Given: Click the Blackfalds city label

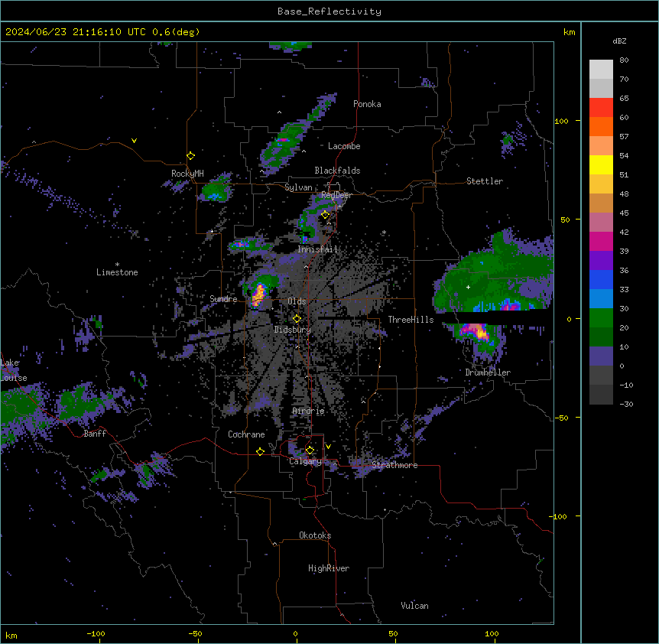Looking at the screenshot, I should [337, 171].
